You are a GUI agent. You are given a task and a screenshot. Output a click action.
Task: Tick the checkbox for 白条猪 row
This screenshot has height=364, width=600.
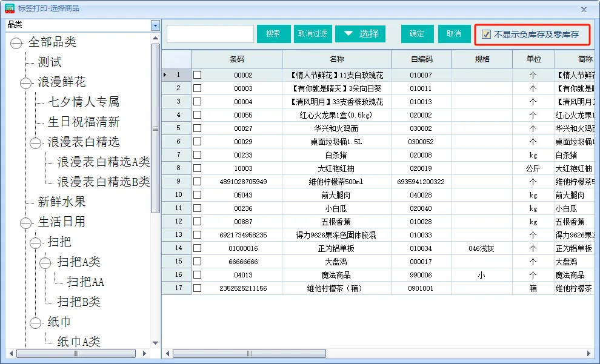pos(197,155)
